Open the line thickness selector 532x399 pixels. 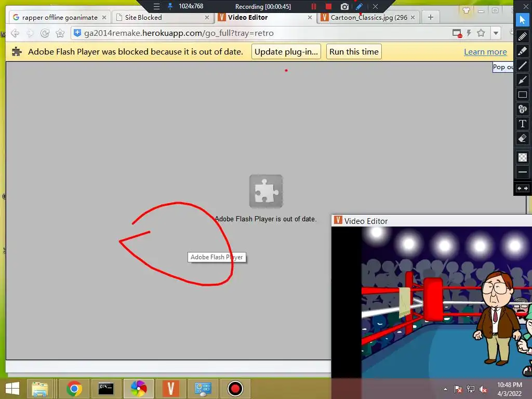tap(523, 172)
